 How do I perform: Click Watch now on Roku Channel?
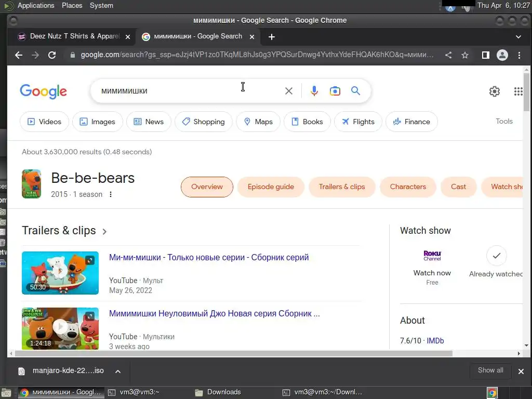tap(432, 273)
